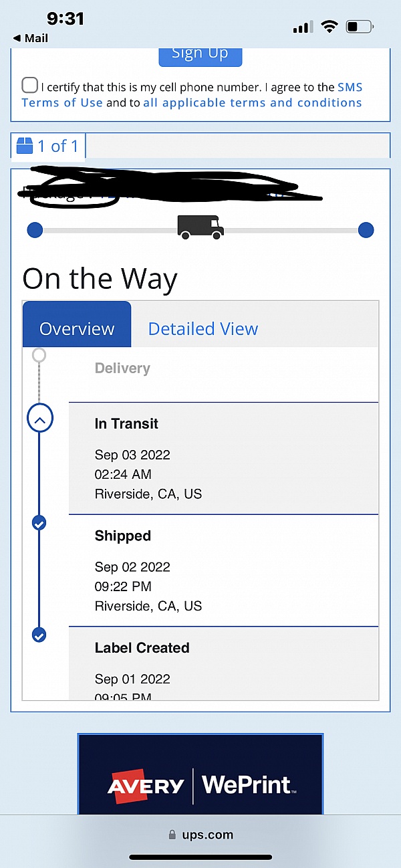Tap the delivery truck progress icon
Viewport: 401px width, 868px height.
point(200,227)
